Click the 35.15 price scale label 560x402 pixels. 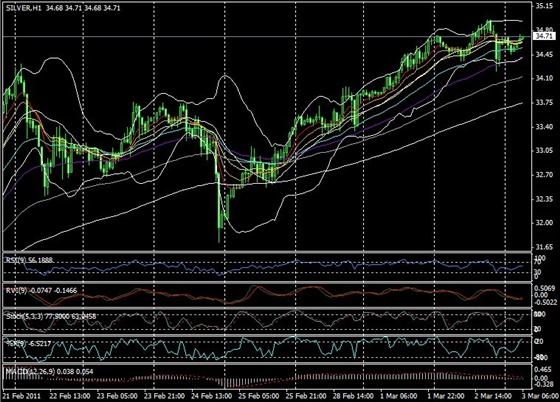(544, 6)
